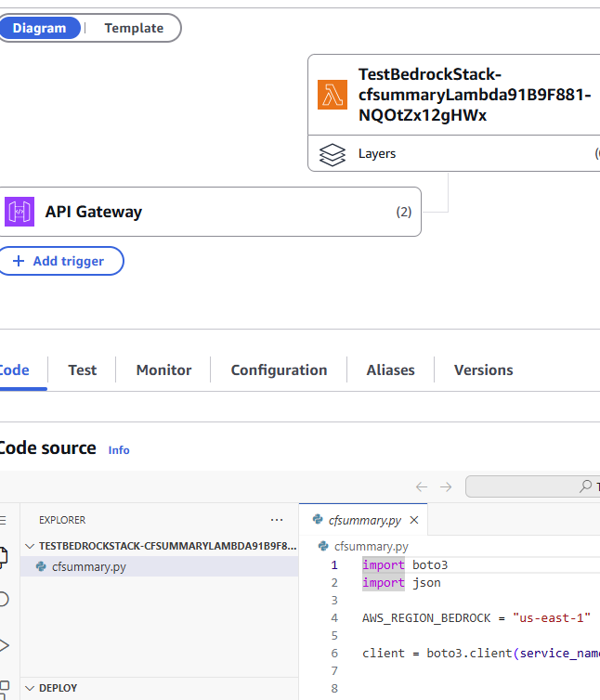600x700 pixels.
Task: Open the Aliases tab
Action: [x=390, y=370]
